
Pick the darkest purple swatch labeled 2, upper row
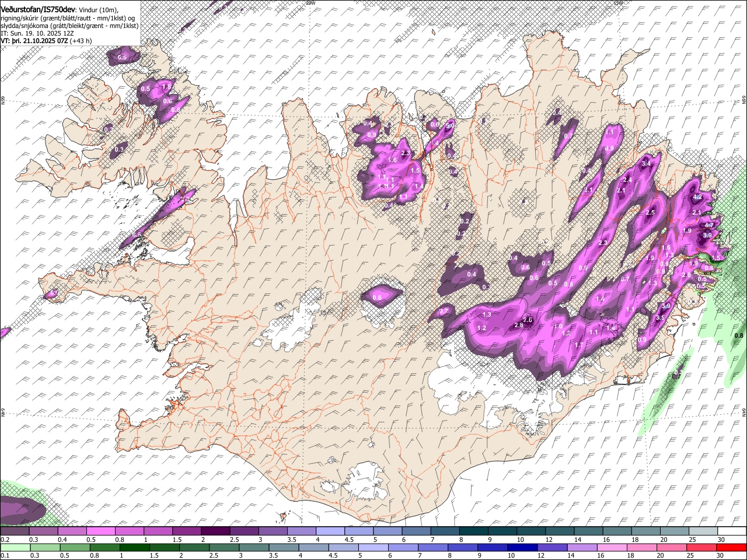tap(215, 531)
